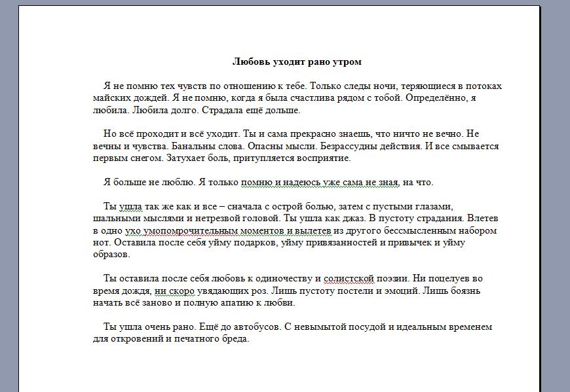Click the gray area outside the page
The width and height of the screenshot is (570, 392).
click(x=10, y=196)
